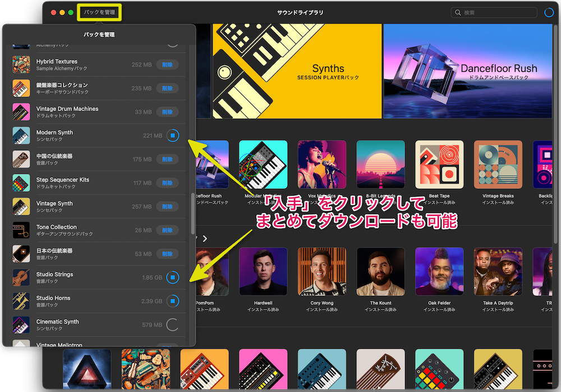Click the Step Sequencer Kits pack icon
The height and width of the screenshot is (392, 561).
coord(21,183)
